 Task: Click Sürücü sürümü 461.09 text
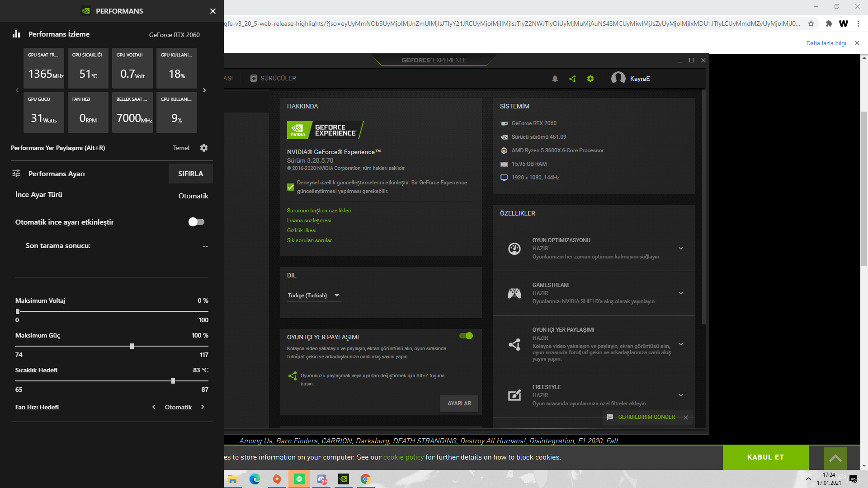(539, 137)
